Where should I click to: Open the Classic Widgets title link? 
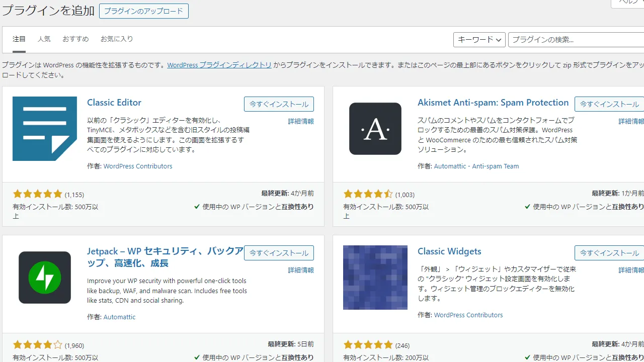(x=449, y=251)
